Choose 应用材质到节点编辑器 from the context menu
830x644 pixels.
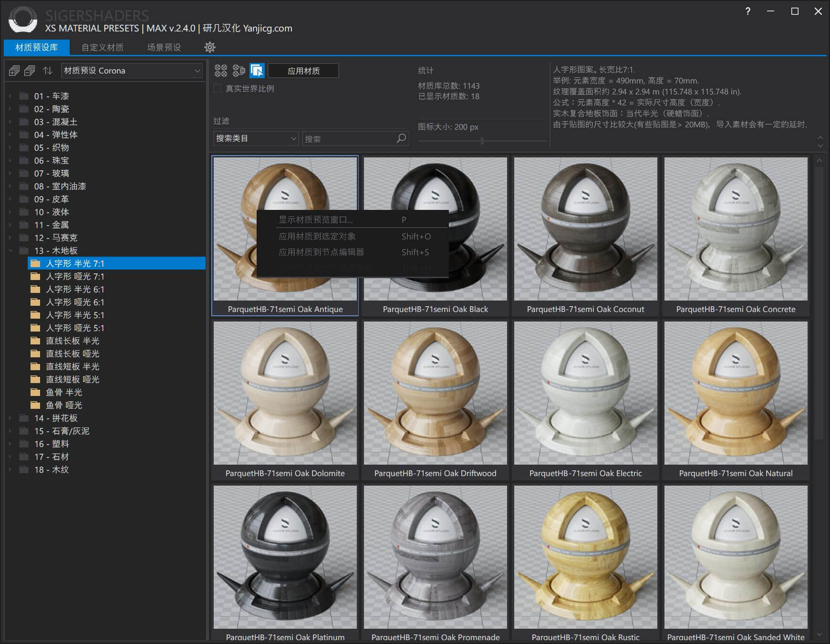353,252
